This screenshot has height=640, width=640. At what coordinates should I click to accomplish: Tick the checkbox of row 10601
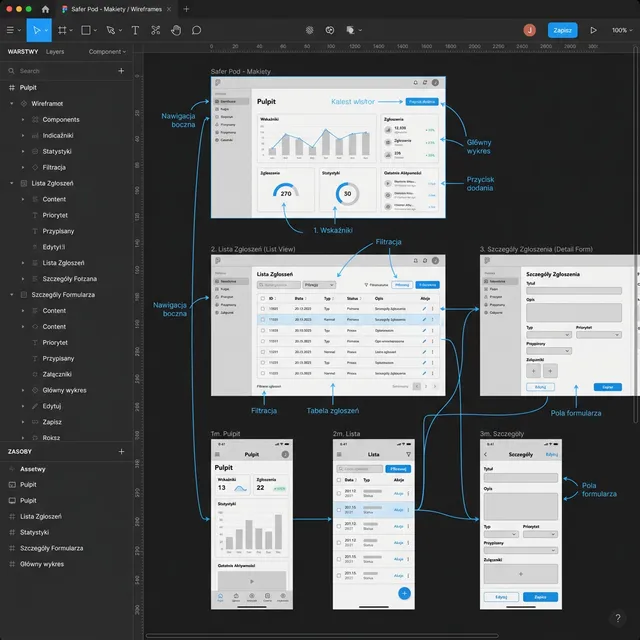[262, 309]
